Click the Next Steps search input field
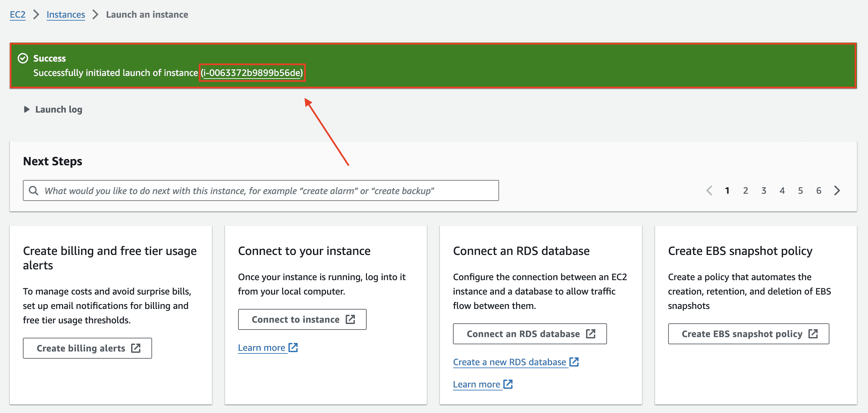The height and width of the screenshot is (413, 868). [259, 190]
